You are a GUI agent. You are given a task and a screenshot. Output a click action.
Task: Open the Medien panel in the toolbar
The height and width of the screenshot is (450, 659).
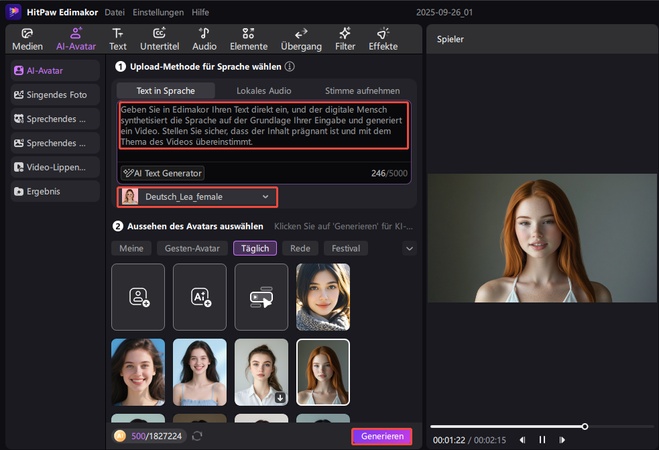[x=27, y=39]
